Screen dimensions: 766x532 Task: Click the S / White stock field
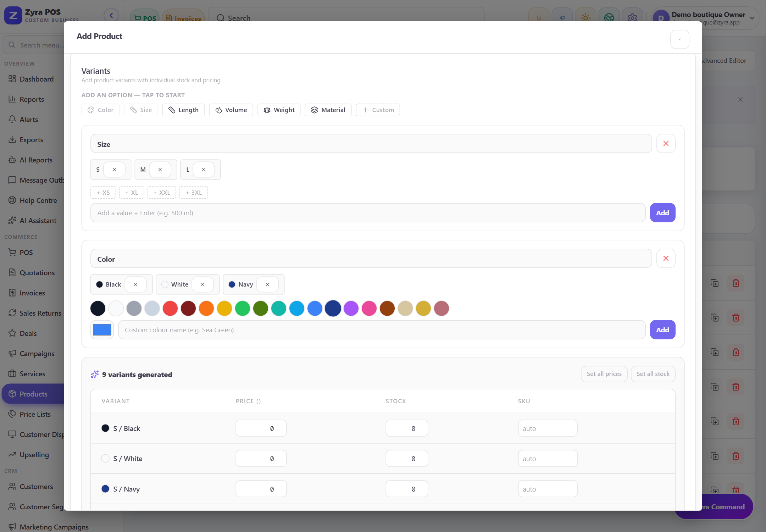tap(407, 459)
